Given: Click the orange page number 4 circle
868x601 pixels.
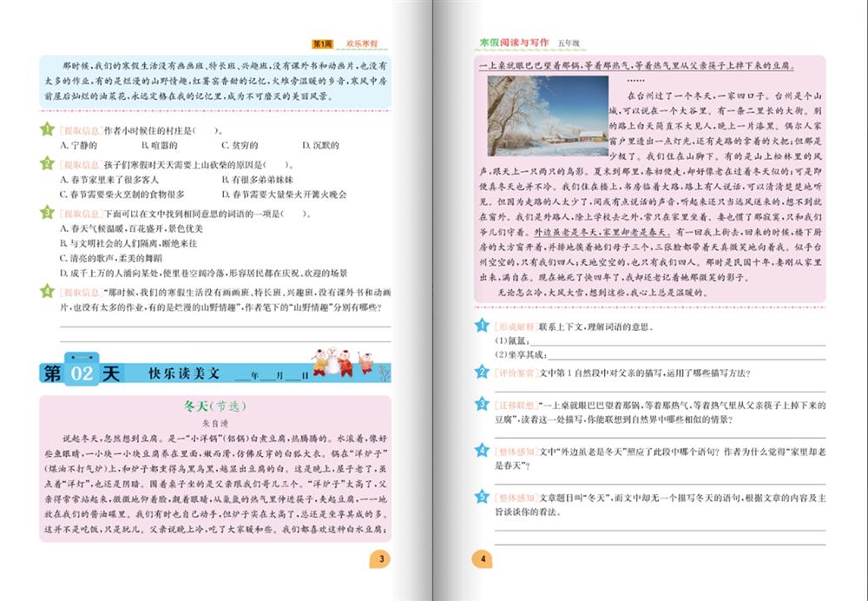Looking at the screenshot, I should point(483,558).
